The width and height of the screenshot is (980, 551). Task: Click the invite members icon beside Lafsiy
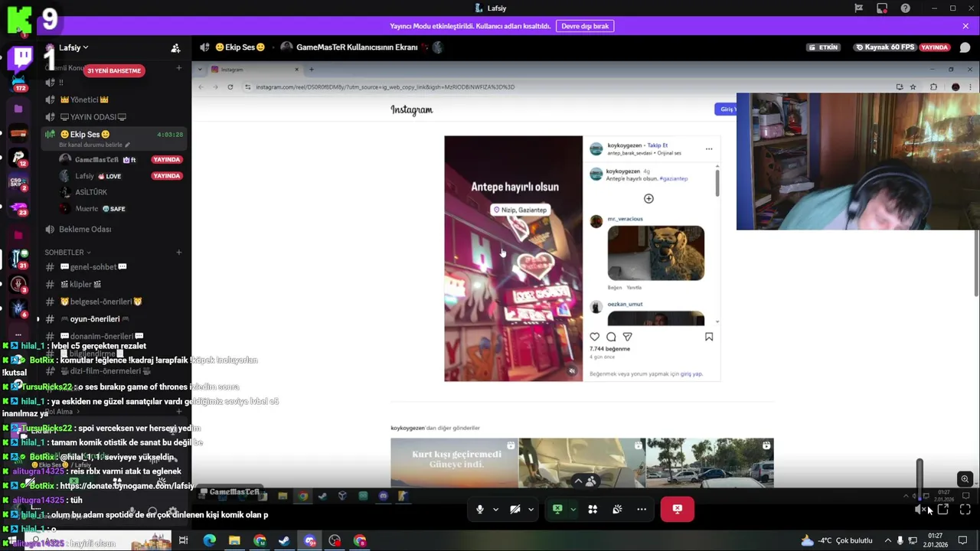tap(175, 48)
